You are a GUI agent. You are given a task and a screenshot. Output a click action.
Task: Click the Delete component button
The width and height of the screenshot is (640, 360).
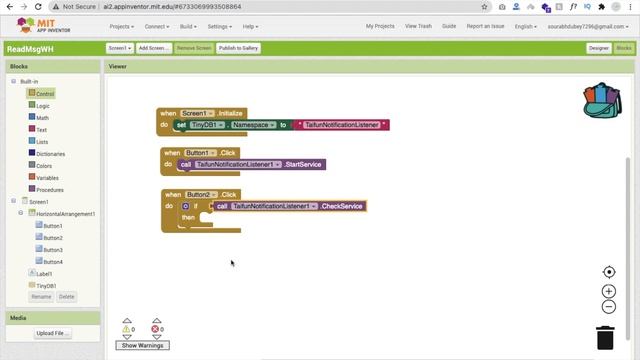point(67,297)
